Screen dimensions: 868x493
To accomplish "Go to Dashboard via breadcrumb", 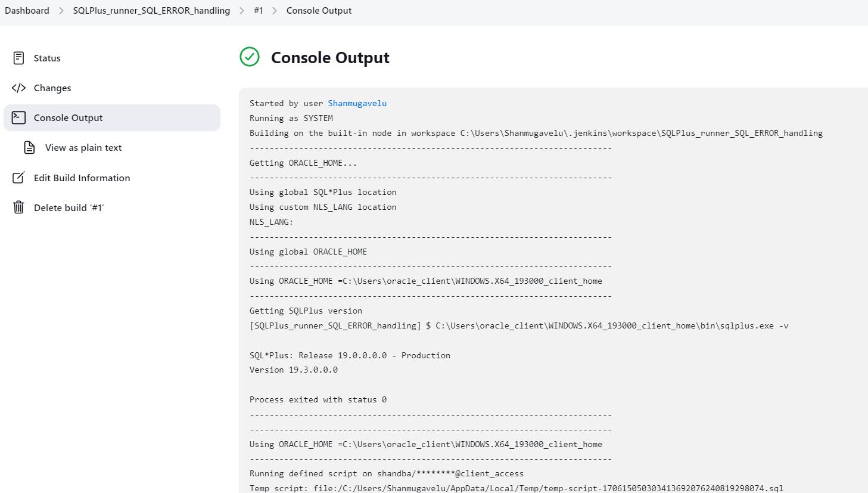I will point(27,11).
